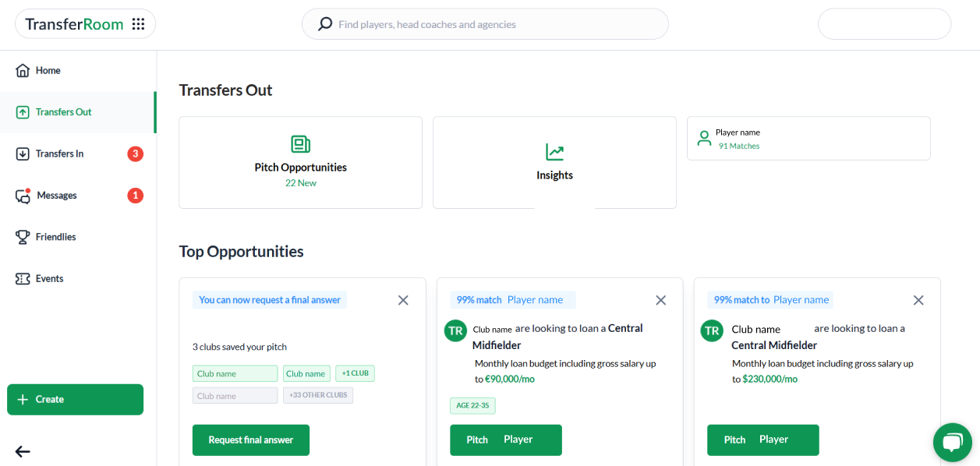Collapse sidebar with the back arrow

[x=23, y=451]
